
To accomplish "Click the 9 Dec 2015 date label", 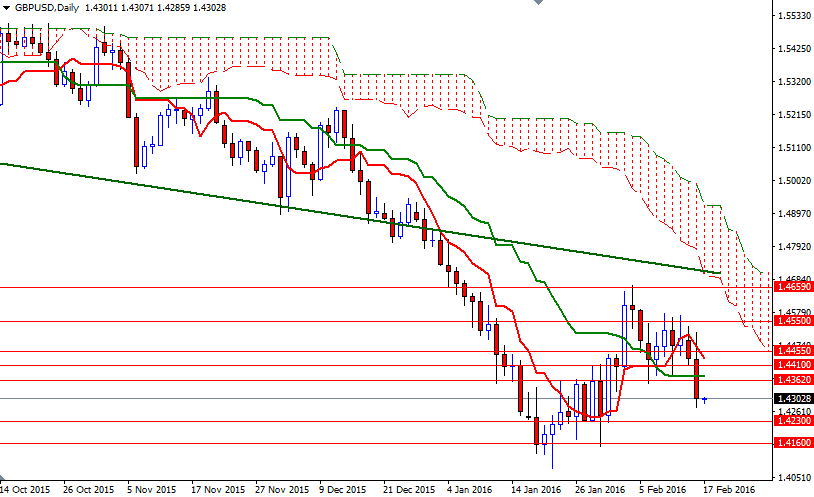I will (x=343, y=489).
